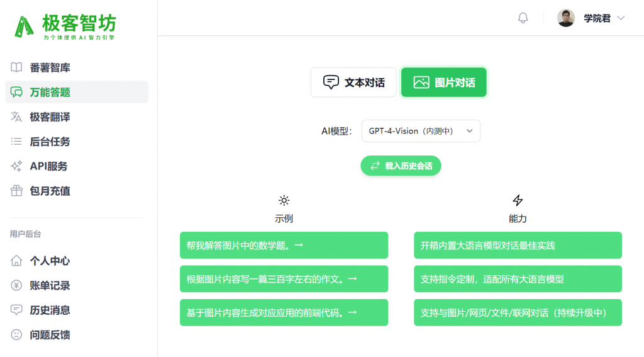Click the swap arrows icon in 载入历史会话

point(375,166)
